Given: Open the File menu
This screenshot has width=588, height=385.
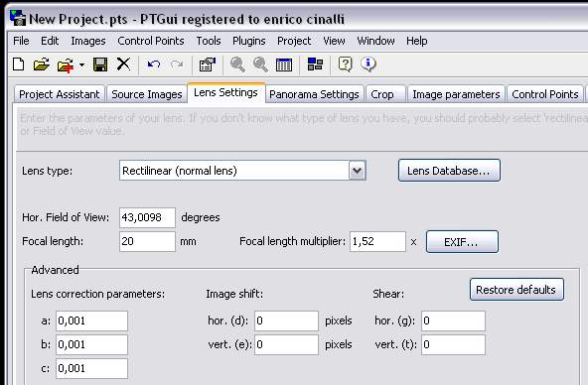Looking at the screenshot, I should (21, 41).
